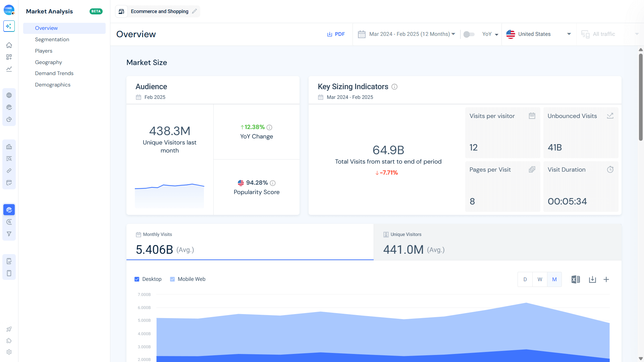
Task: Download the report as PDF
Action: tap(336, 34)
